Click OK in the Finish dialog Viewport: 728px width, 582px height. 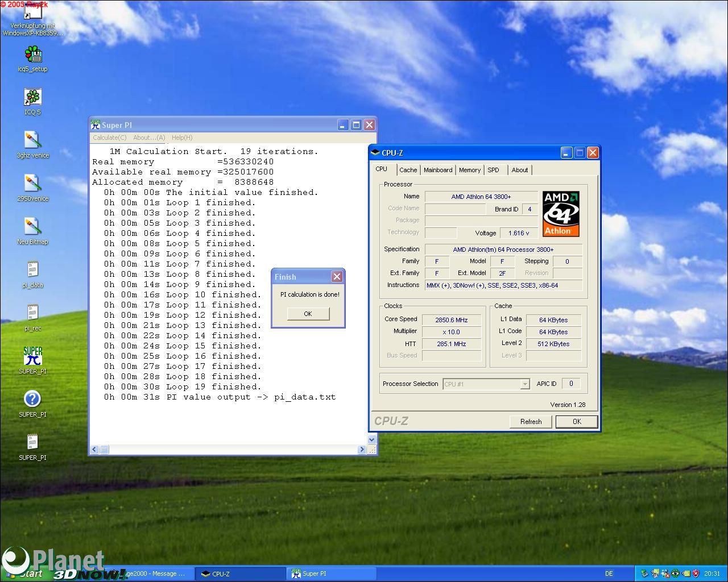(308, 314)
